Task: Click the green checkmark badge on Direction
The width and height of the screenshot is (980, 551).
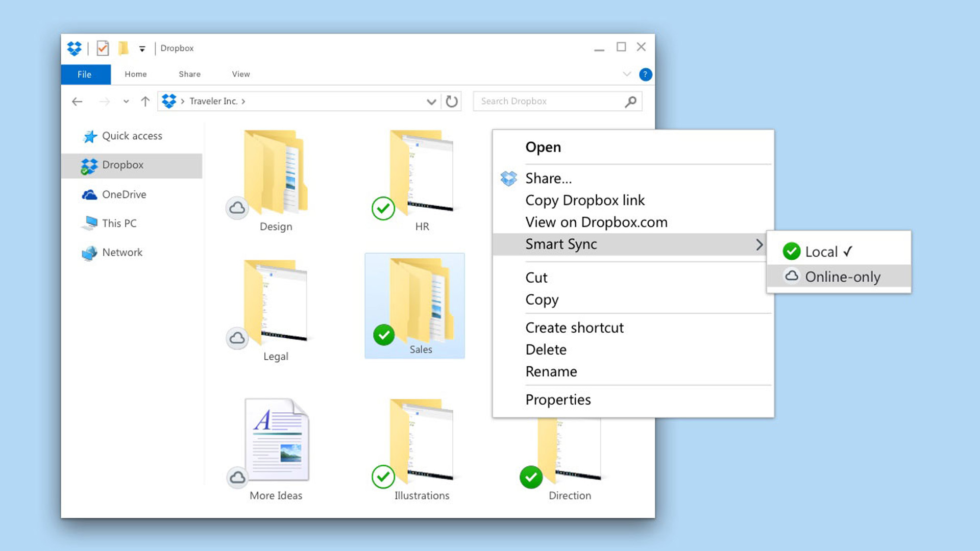Action: [x=531, y=477]
